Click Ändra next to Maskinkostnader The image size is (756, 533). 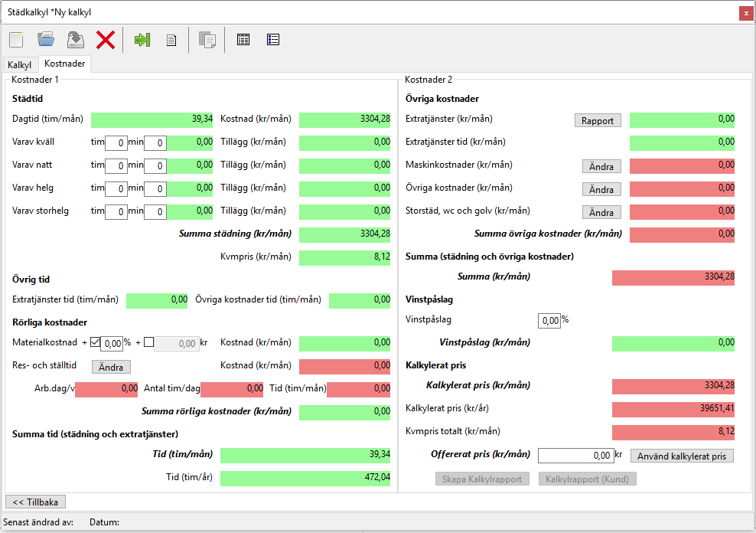pos(601,166)
